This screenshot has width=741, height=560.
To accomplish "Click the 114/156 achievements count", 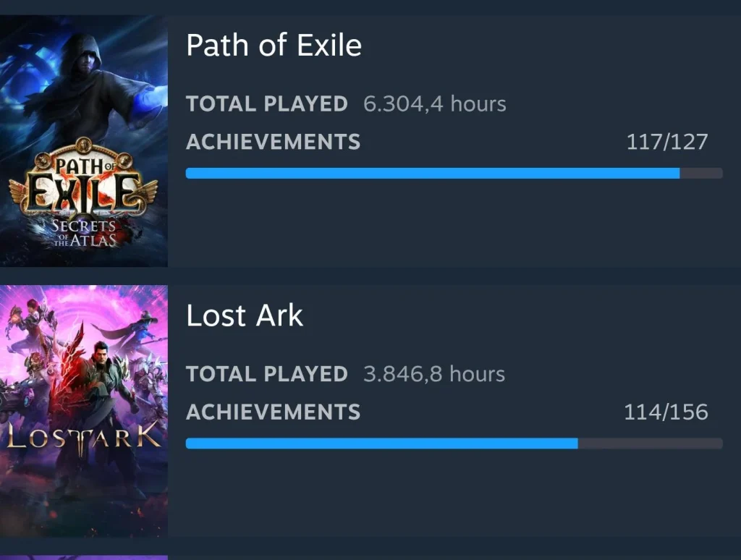I will (x=665, y=412).
